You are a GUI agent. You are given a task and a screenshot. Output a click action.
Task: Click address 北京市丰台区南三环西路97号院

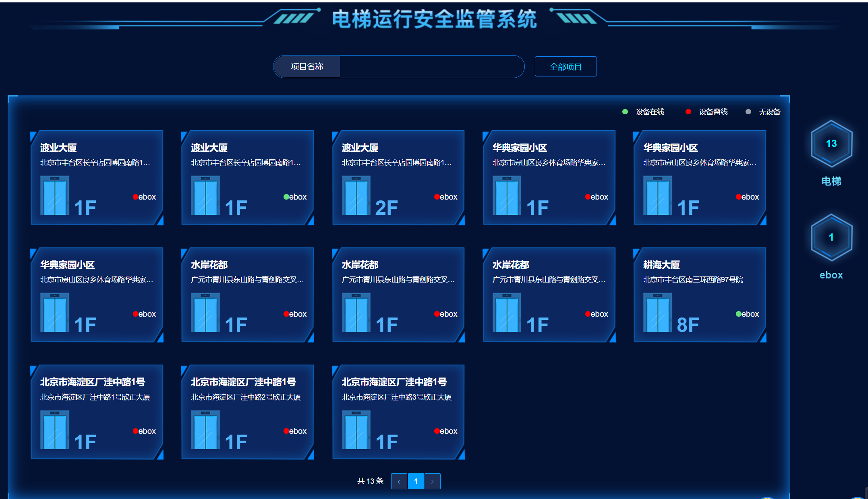(x=693, y=280)
